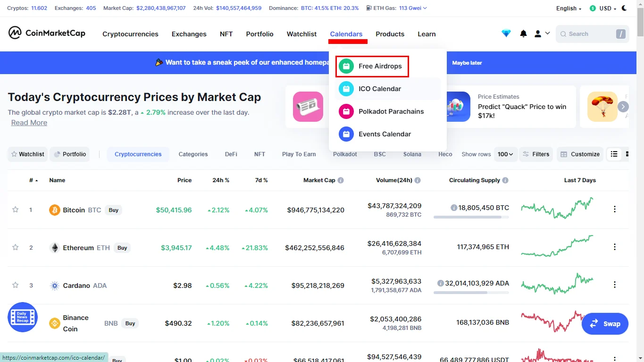
Task: Add Bitcoin to watchlist star
Action: pyautogui.click(x=16, y=210)
